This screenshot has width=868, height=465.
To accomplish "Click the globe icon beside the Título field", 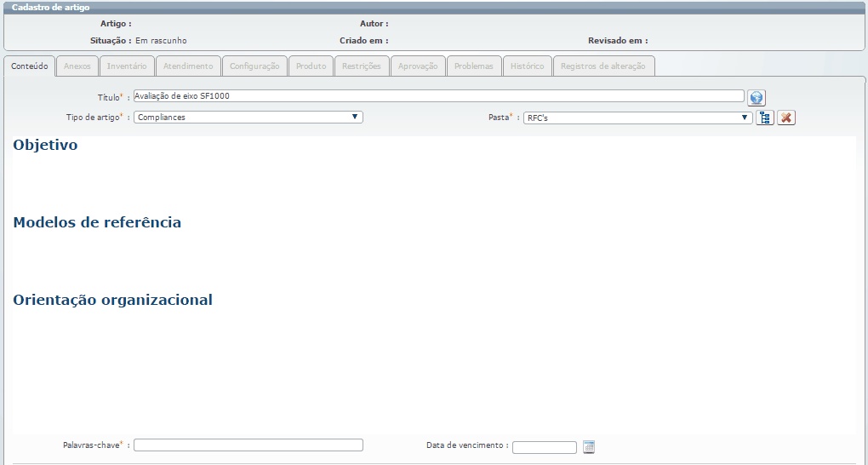I will coord(756,98).
